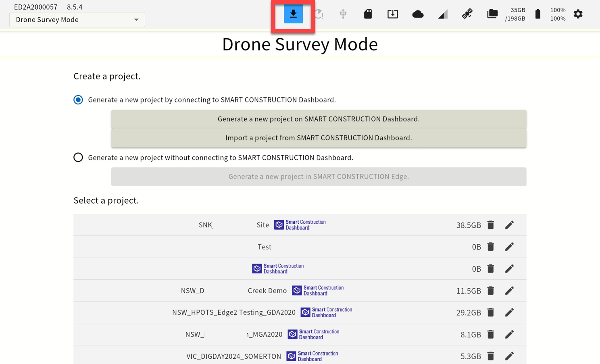Open the settings gear icon
Image resolution: width=600 pixels, height=364 pixels.
(x=578, y=14)
